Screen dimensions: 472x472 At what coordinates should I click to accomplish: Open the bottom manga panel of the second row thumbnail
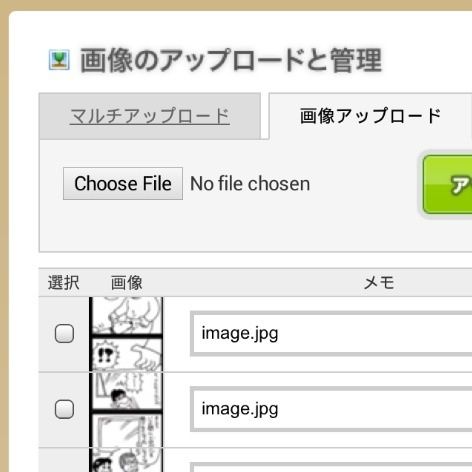coord(126,430)
